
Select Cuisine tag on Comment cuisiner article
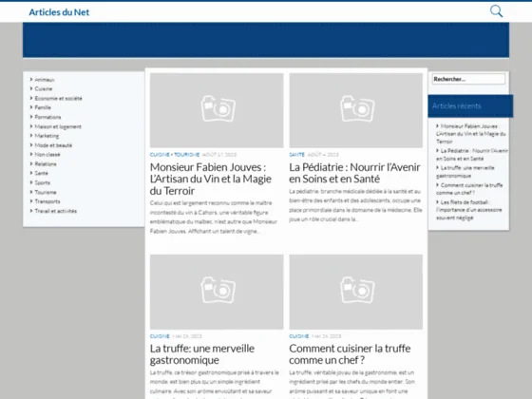tap(299, 336)
